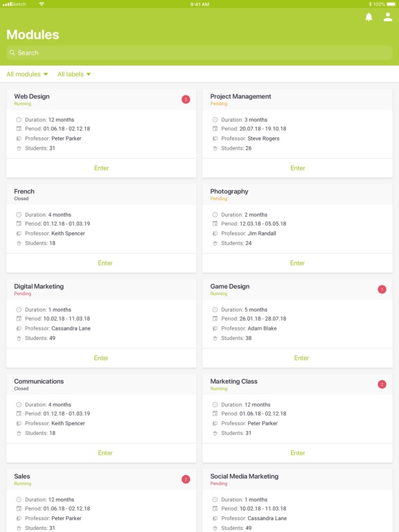Click the Enter button for Project Management

coord(298,168)
